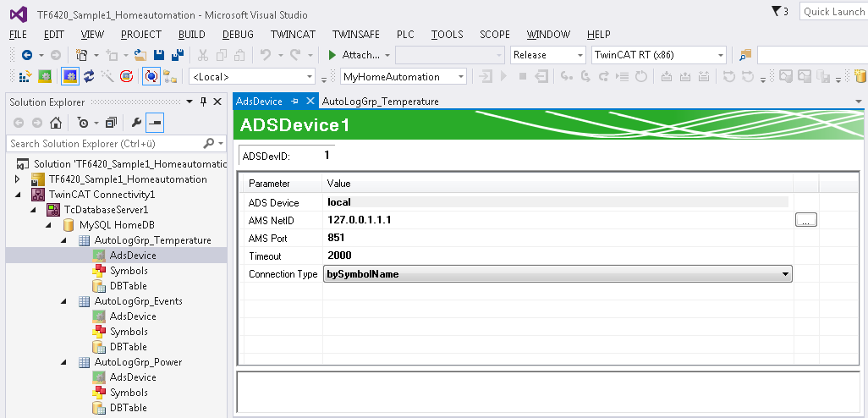868x418 pixels.
Task: Open the BUILD menu
Action: (x=192, y=35)
